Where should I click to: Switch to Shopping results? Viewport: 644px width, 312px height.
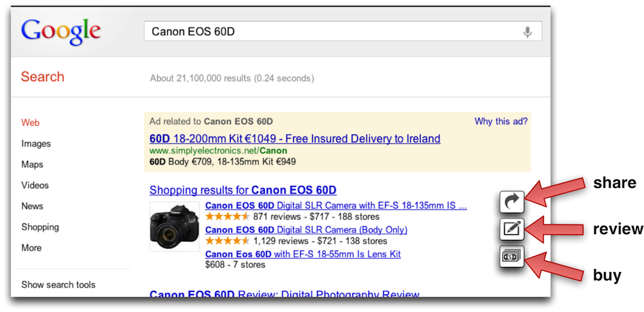[x=40, y=227]
